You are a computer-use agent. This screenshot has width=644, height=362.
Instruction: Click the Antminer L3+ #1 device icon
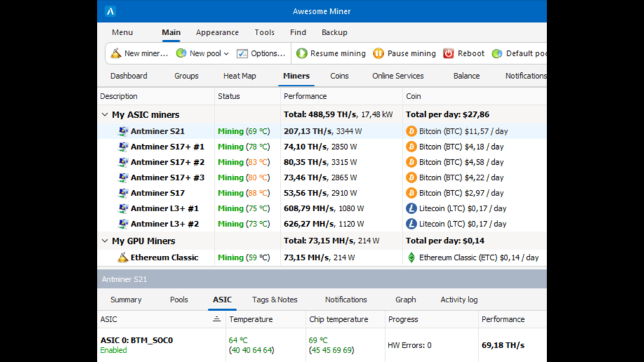123,208
